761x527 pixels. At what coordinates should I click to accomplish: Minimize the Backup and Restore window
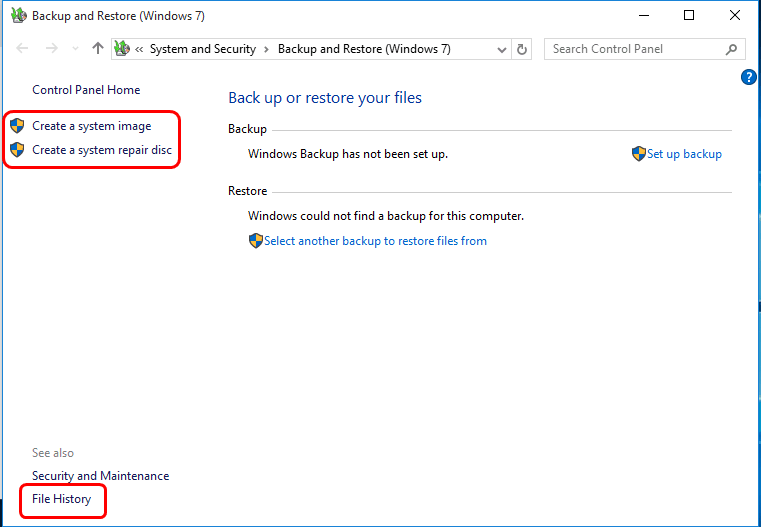644,16
